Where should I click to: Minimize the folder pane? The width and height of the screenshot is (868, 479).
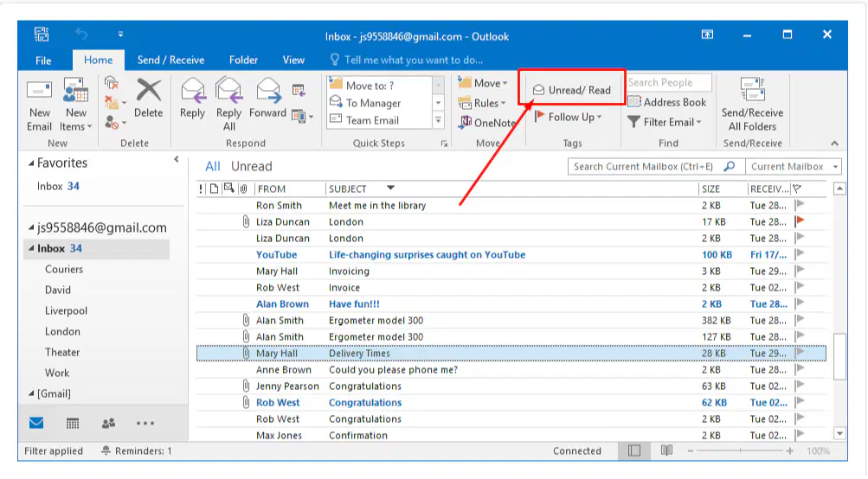coord(176,159)
